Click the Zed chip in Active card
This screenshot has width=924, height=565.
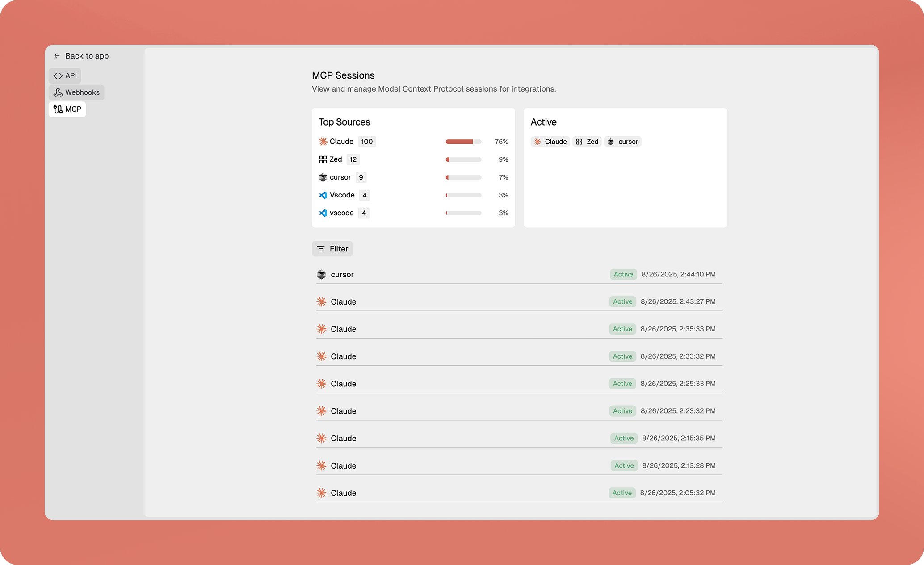point(587,142)
